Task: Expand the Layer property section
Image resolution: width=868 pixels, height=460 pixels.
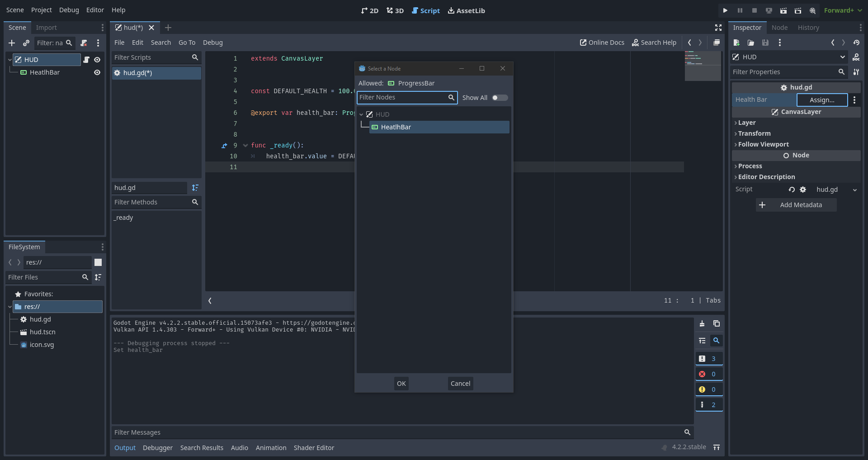Action: (x=746, y=123)
